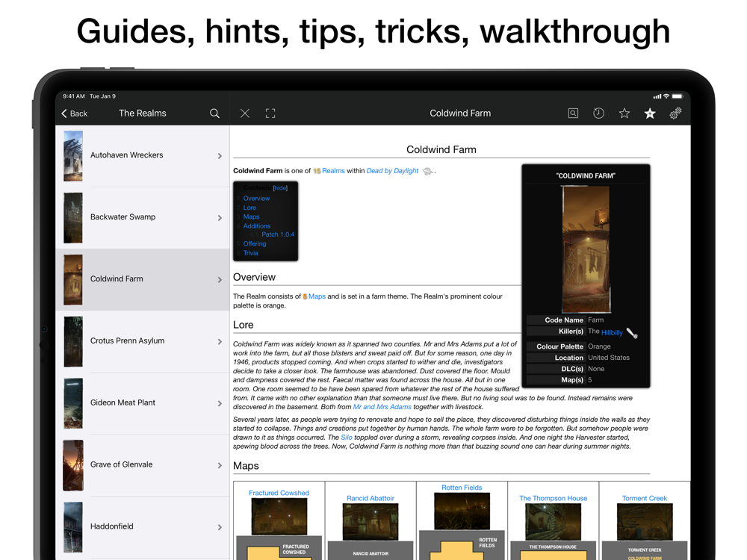The height and width of the screenshot is (560, 747).
Task: Jump to Overview in contents
Action: [x=256, y=198]
